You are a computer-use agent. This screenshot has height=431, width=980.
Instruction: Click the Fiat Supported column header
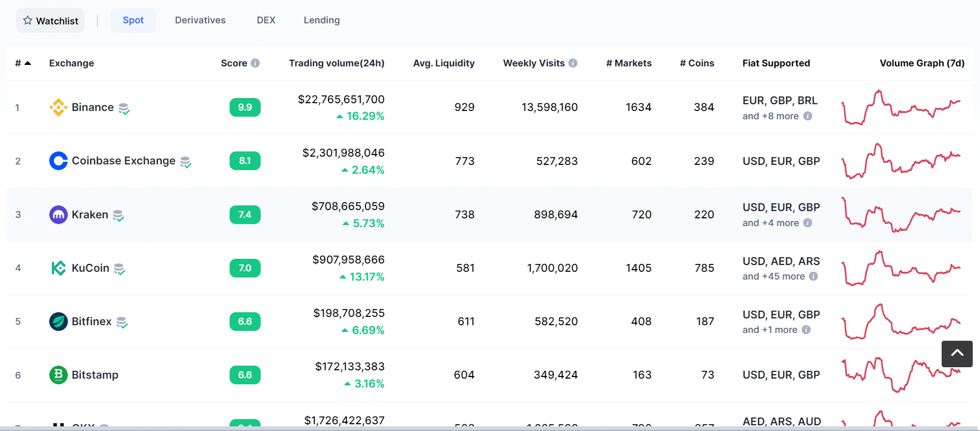(776, 63)
